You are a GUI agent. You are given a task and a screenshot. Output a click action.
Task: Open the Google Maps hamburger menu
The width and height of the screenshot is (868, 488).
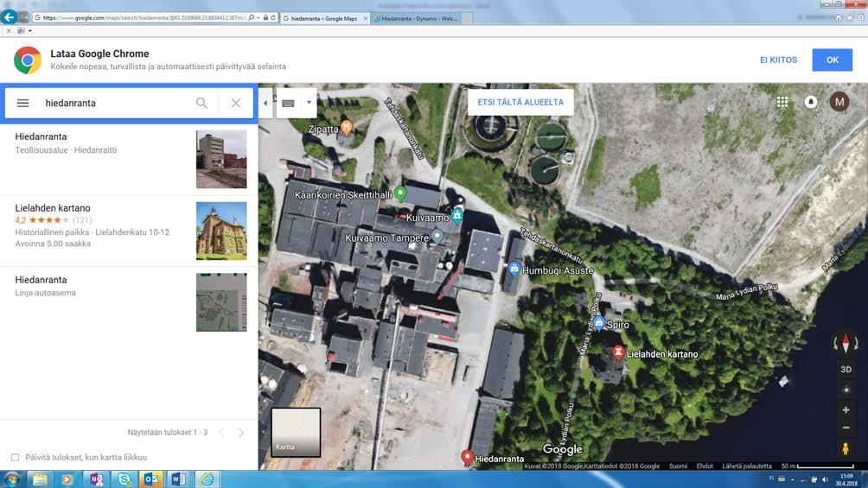(x=22, y=103)
